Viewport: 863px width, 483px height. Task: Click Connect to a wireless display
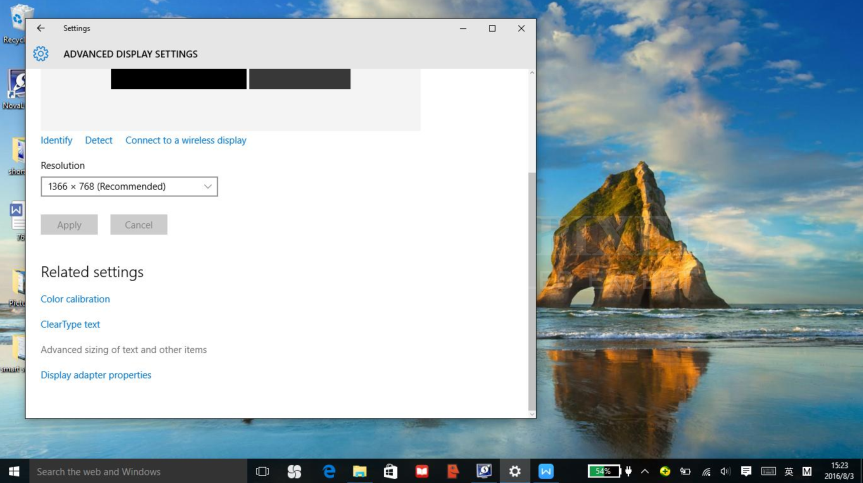click(186, 140)
